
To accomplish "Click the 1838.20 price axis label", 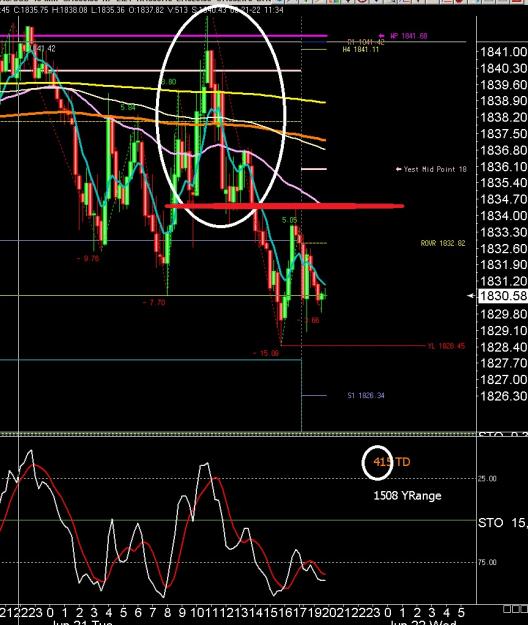I will (504, 117).
